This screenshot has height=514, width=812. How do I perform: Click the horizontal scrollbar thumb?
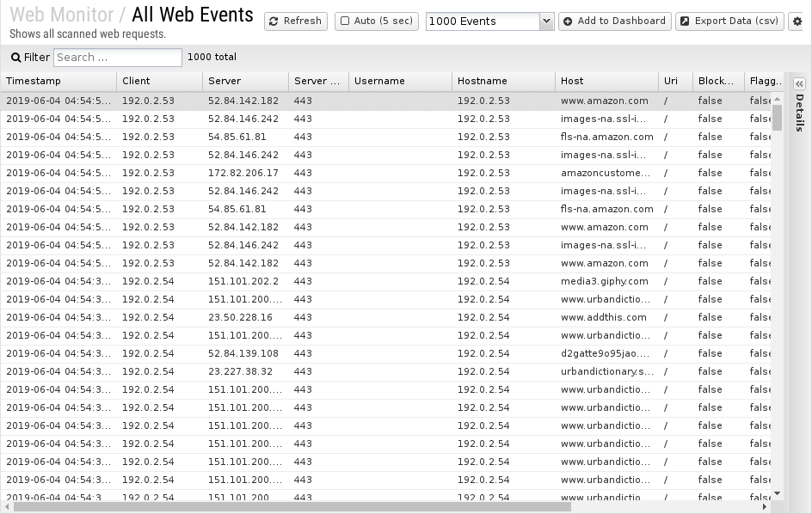tap(286, 507)
